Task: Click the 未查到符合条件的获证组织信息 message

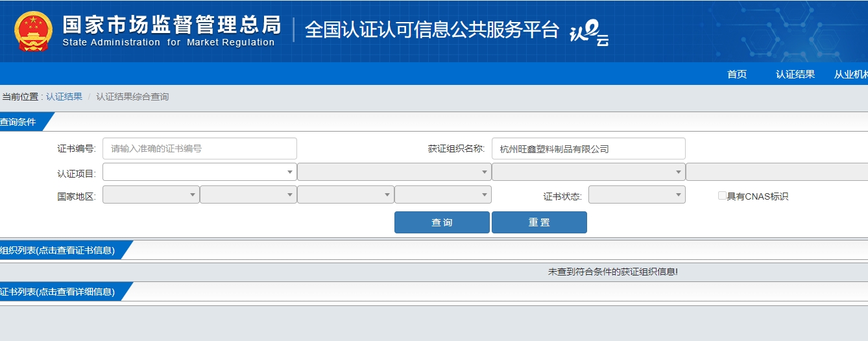Action: (613, 272)
